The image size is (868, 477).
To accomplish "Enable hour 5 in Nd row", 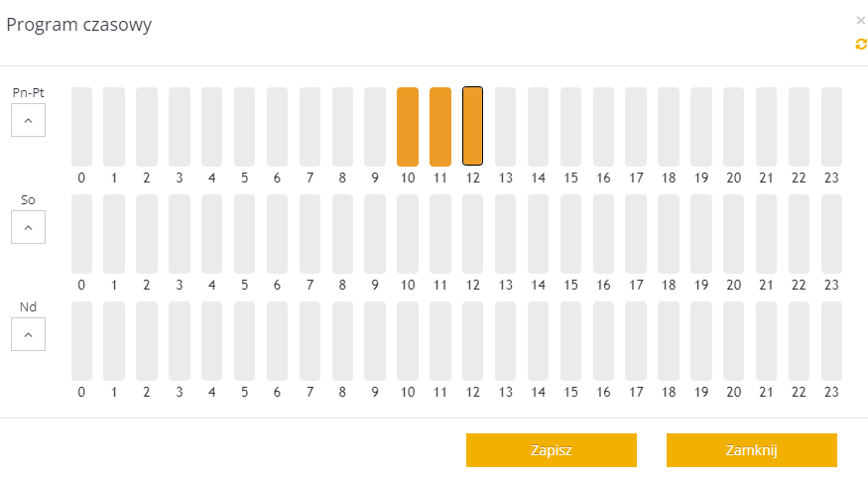I will [x=244, y=341].
